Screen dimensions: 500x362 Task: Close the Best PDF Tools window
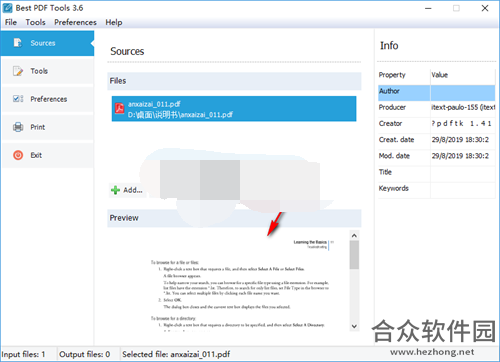tap(485, 8)
